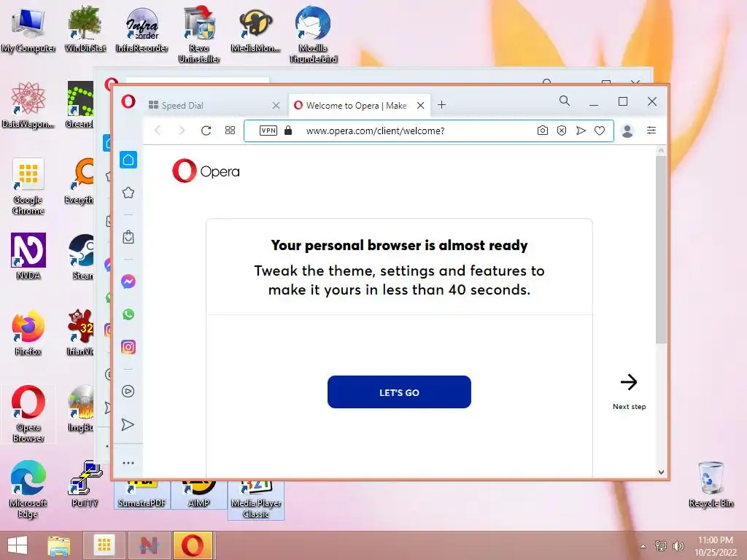
Task: Add page to bookmarks with heart icon
Action: (x=600, y=131)
